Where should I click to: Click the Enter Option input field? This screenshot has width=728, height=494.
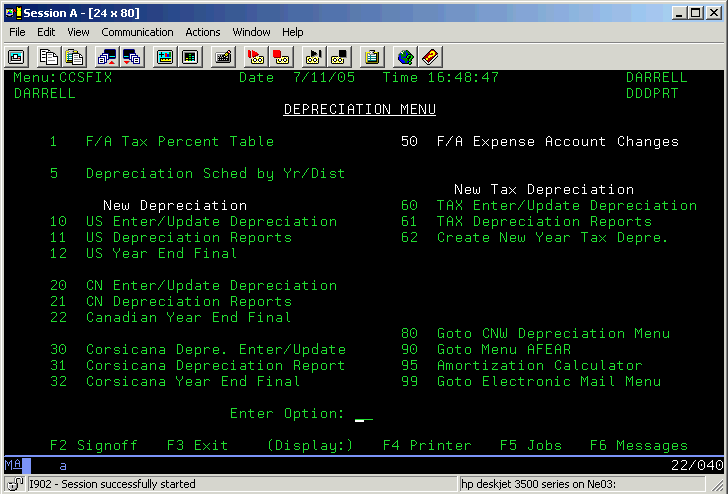point(364,414)
